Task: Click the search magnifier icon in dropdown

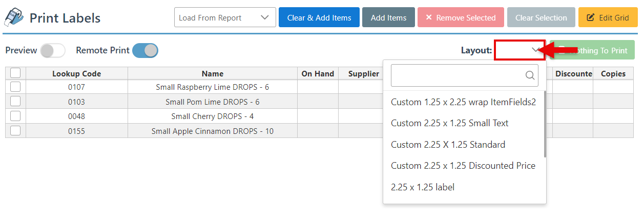Action: pos(530,75)
